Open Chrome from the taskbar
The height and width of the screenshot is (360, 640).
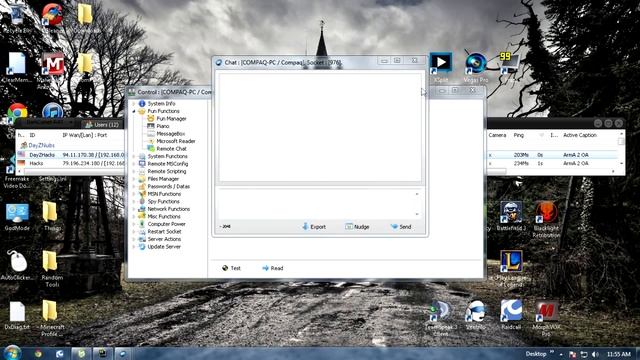(38, 353)
